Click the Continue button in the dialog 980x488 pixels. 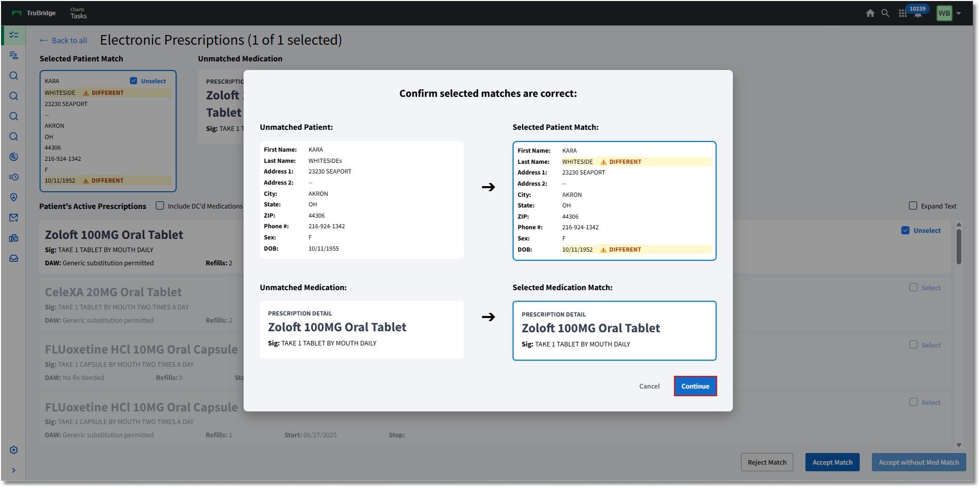pyautogui.click(x=695, y=386)
